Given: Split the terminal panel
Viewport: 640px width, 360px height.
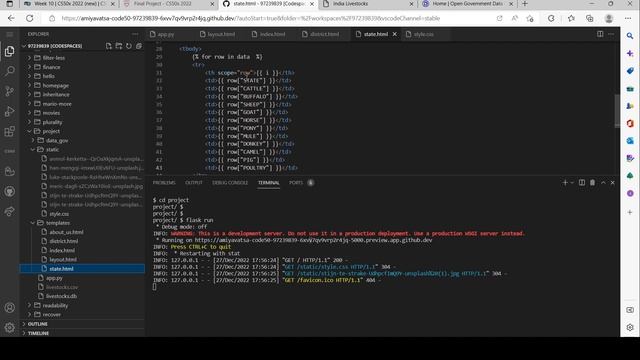Looking at the screenshot, I should [582, 183].
